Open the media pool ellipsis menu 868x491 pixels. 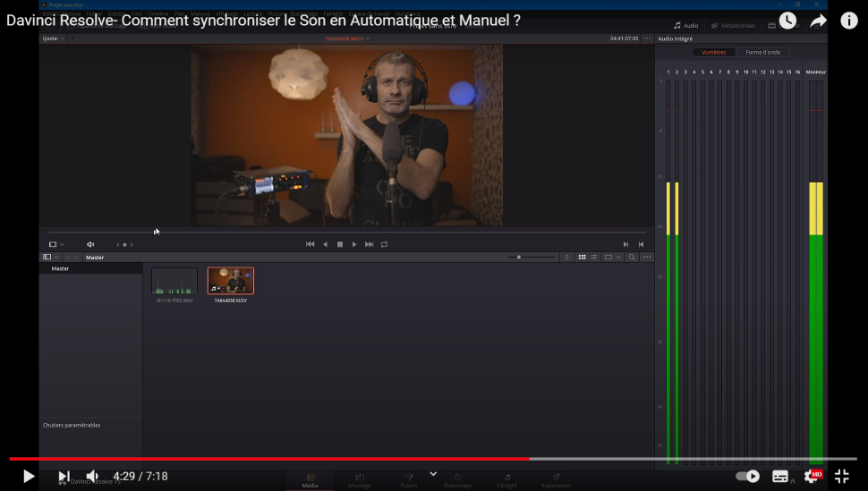(x=647, y=257)
